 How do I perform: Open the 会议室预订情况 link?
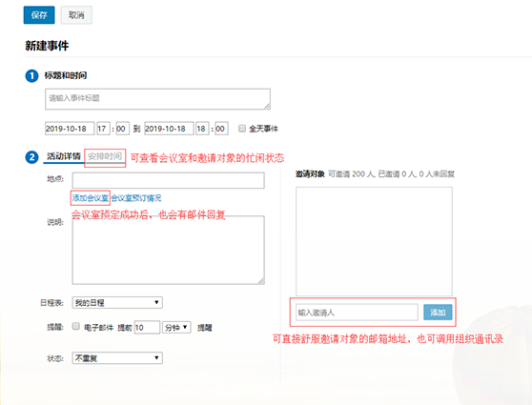coord(136,198)
